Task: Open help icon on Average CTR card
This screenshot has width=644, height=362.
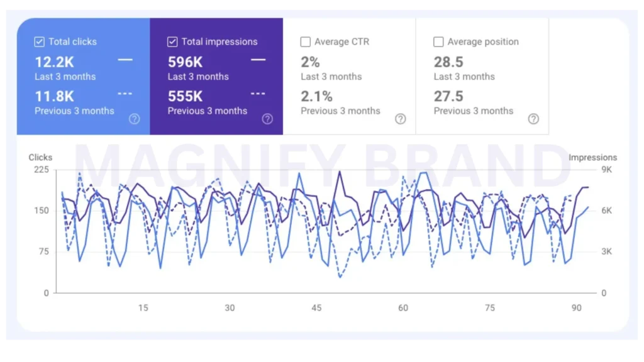Action: [x=401, y=119]
